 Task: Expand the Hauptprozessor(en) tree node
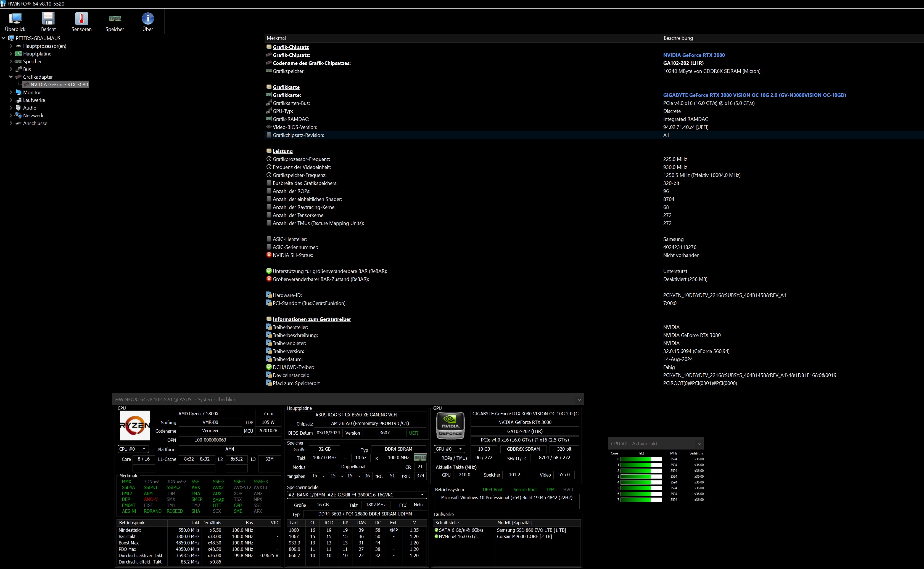point(11,46)
